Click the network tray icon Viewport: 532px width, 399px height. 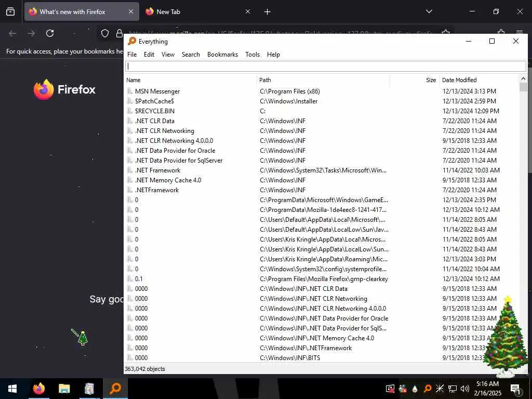point(453,389)
